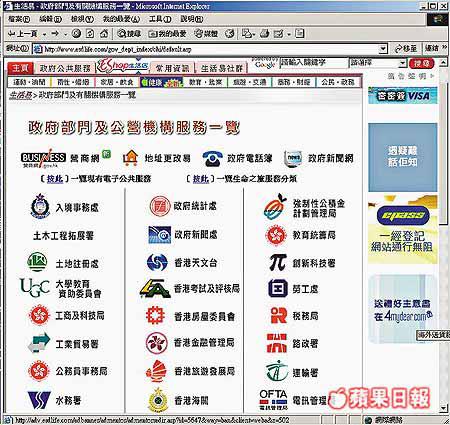Click the Refresh toolbar icon
The image size is (450, 425).
(x=90, y=33)
